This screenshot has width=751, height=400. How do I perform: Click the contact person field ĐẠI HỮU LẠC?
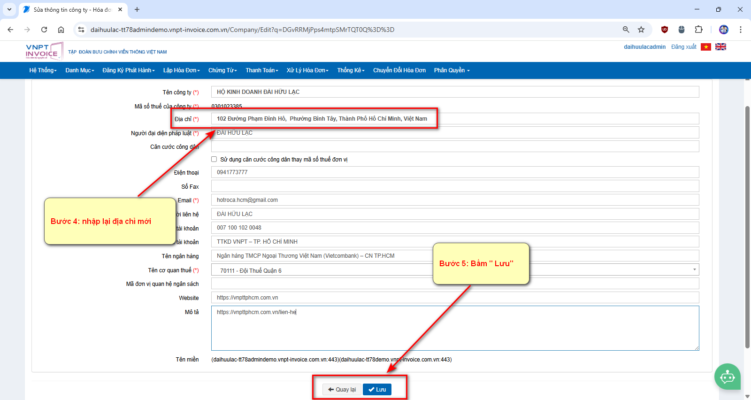(455, 214)
